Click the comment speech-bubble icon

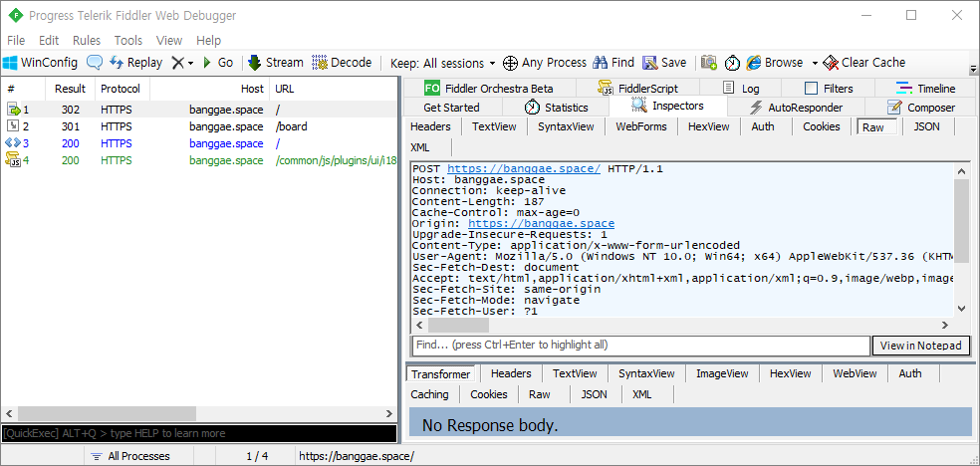(95, 63)
